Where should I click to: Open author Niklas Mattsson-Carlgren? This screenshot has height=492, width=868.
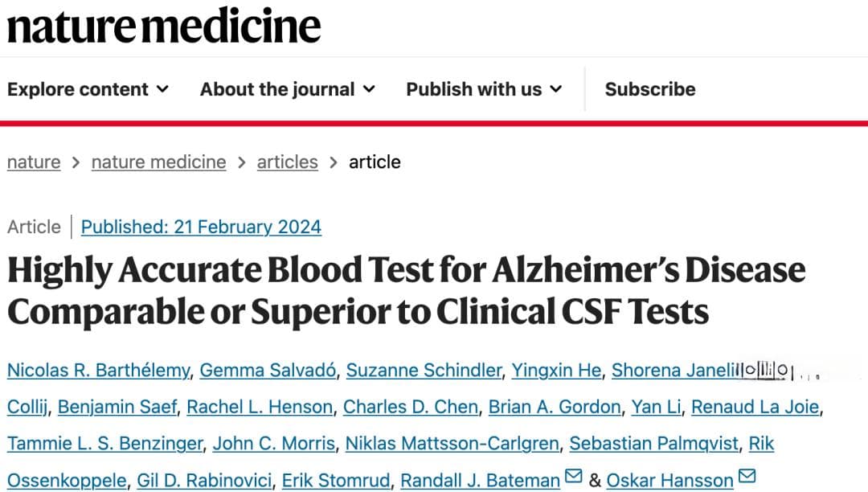pyautogui.click(x=452, y=443)
